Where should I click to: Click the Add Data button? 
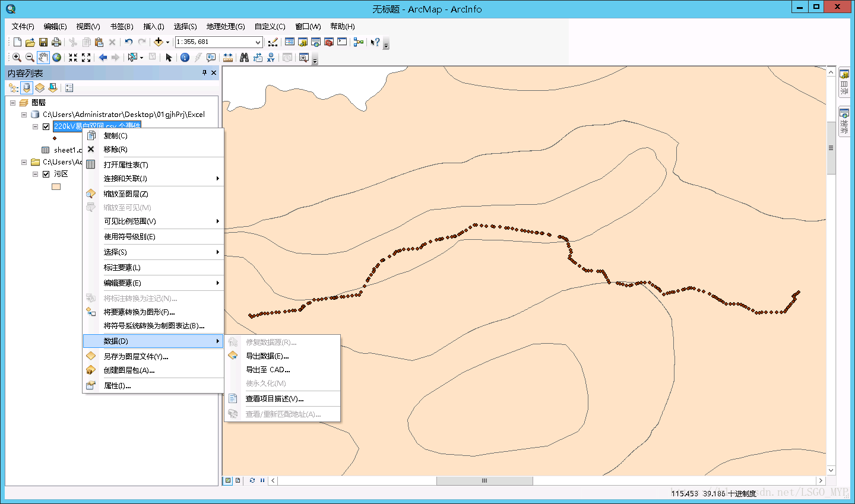(158, 42)
